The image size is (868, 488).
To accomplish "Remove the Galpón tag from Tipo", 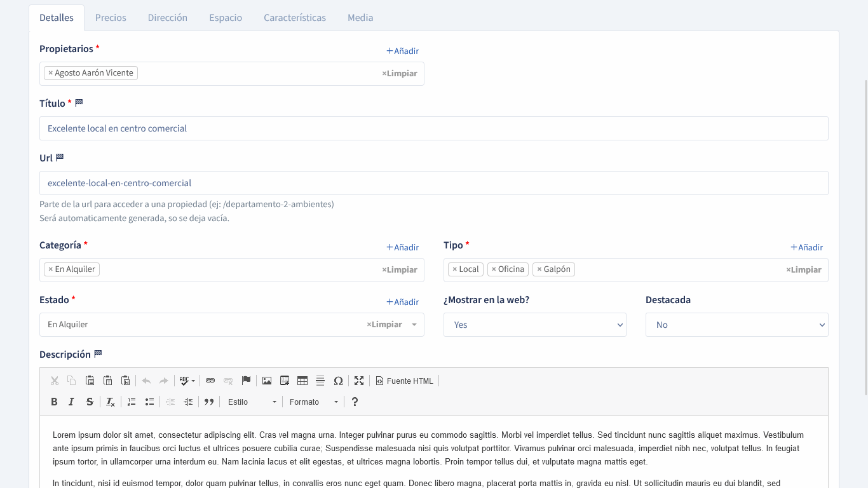I will pos(539,269).
